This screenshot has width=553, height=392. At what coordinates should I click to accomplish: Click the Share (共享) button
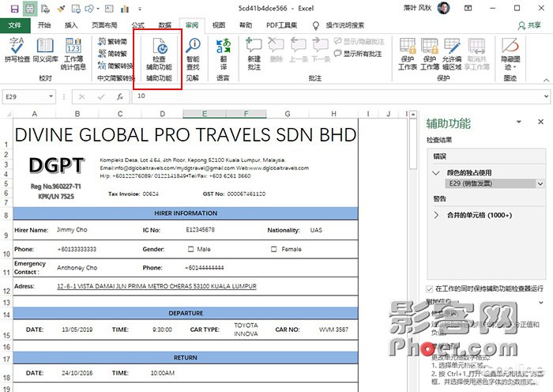pos(530,25)
